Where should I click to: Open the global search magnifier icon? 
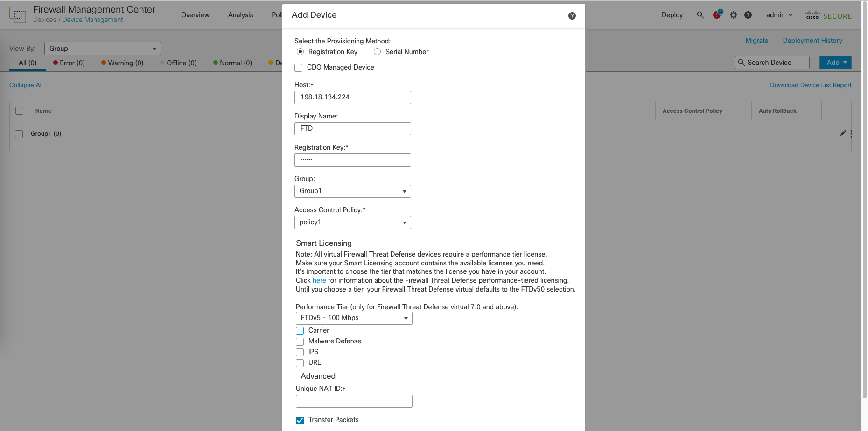click(700, 15)
